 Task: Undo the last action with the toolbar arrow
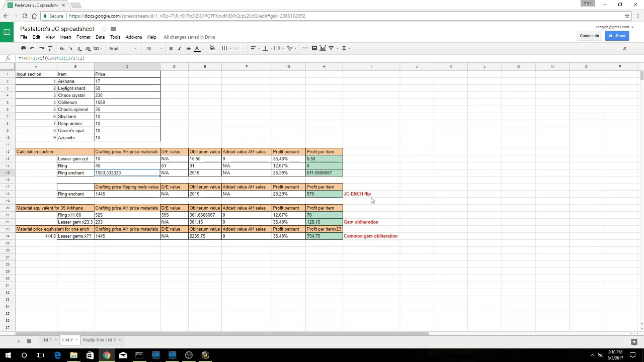pos(32,48)
